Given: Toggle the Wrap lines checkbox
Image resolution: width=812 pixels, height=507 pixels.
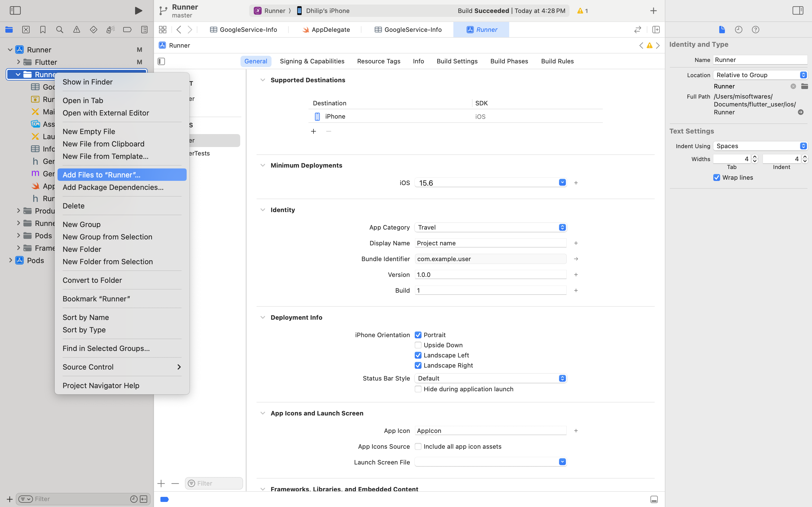Looking at the screenshot, I should tap(717, 178).
